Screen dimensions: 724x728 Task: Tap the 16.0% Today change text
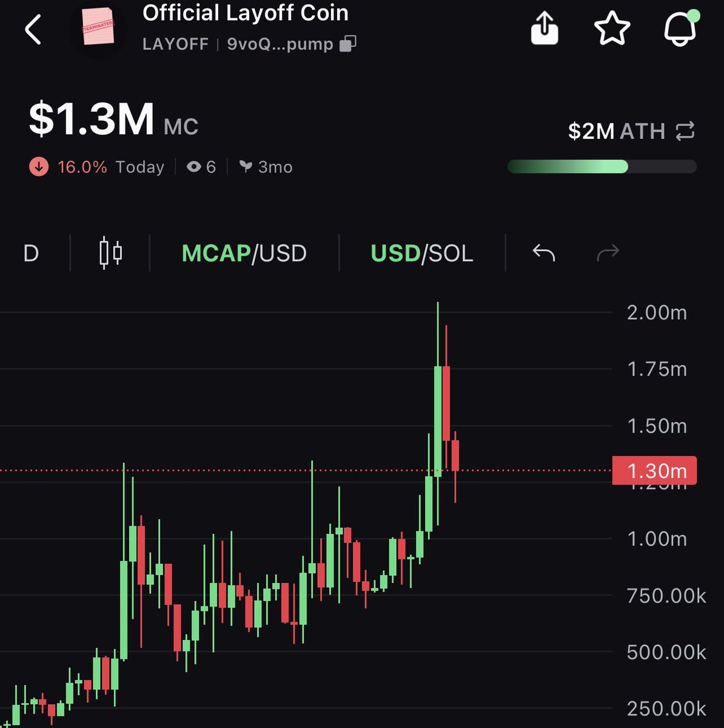point(111,167)
